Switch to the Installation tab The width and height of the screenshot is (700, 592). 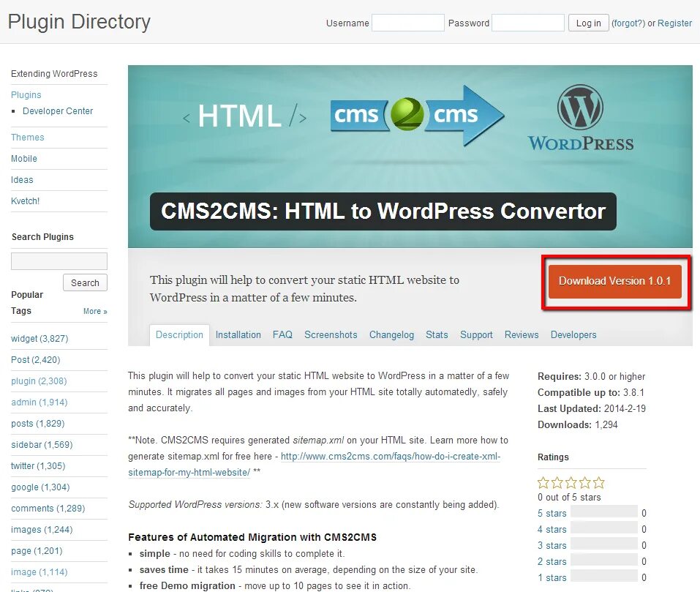(238, 335)
